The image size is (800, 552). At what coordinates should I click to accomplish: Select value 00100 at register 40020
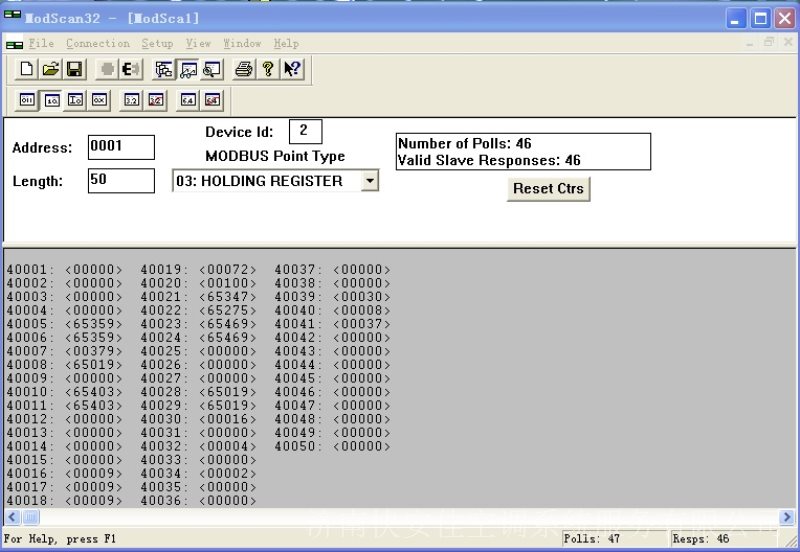(228, 283)
